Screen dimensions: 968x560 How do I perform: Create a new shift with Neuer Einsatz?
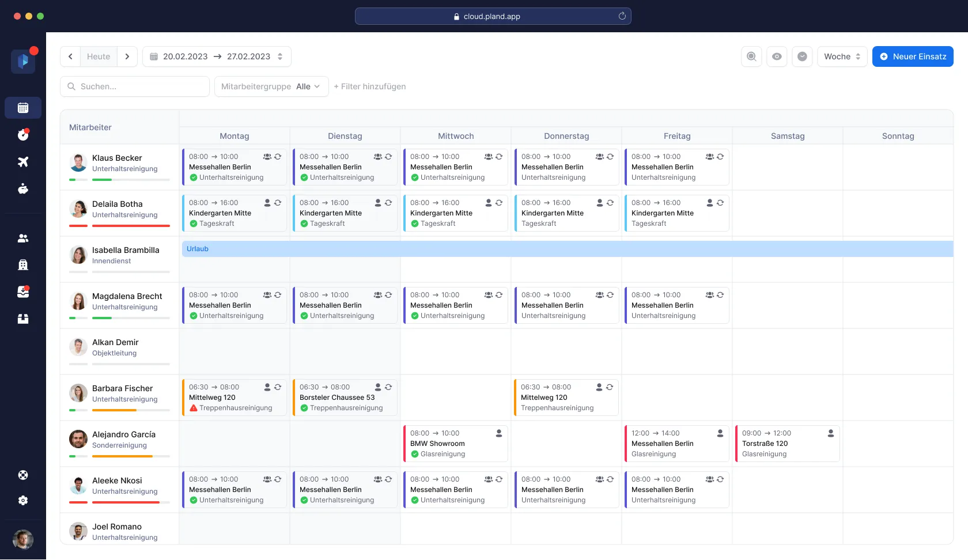pos(913,56)
